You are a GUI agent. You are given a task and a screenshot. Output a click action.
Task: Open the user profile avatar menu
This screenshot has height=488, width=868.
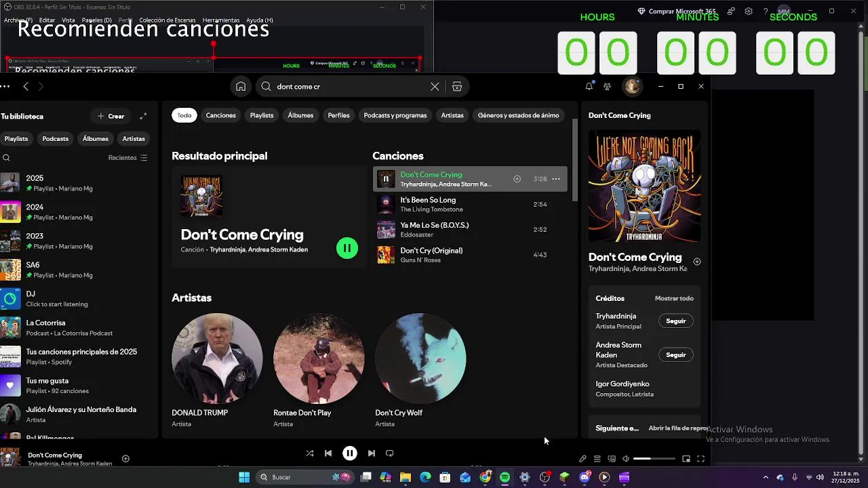click(x=633, y=86)
